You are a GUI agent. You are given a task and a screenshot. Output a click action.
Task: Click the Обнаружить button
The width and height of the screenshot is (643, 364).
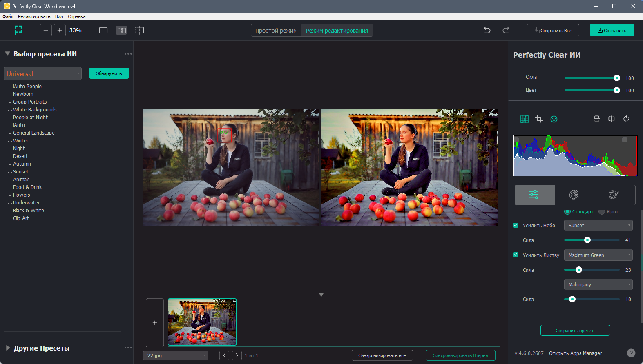(109, 73)
